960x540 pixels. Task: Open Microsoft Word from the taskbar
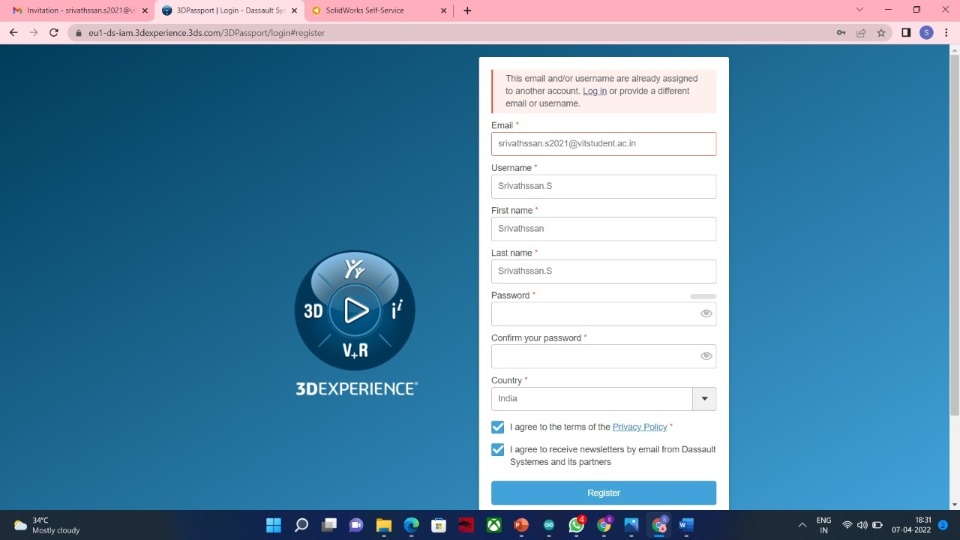[686, 525]
